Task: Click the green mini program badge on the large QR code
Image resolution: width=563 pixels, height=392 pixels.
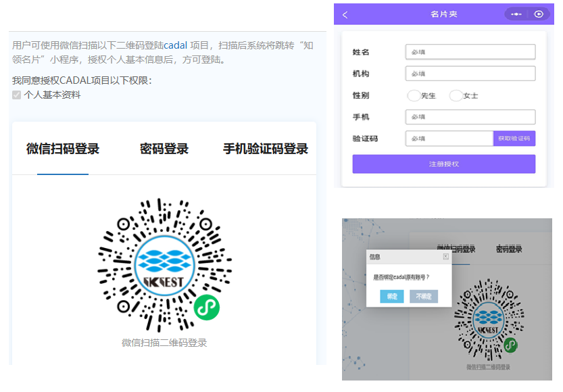Action: (x=207, y=308)
